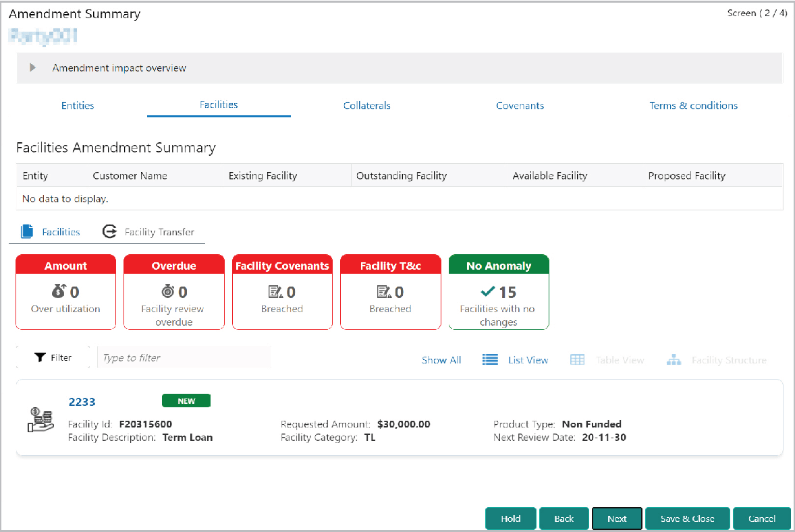Open the Covenants tab
795x532 pixels.
(x=520, y=105)
